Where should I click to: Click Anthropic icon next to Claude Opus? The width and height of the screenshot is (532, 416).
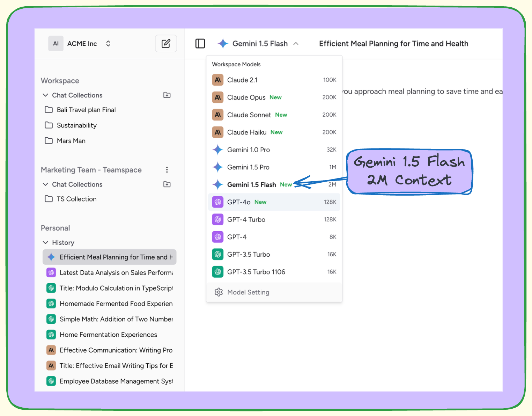pyautogui.click(x=218, y=97)
